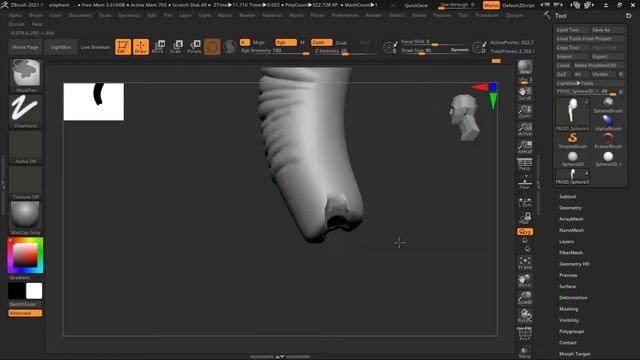This screenshot has width=640, height=360.
Task: Adjust the Rgb Intensity slider
Action: coord(274,51)
